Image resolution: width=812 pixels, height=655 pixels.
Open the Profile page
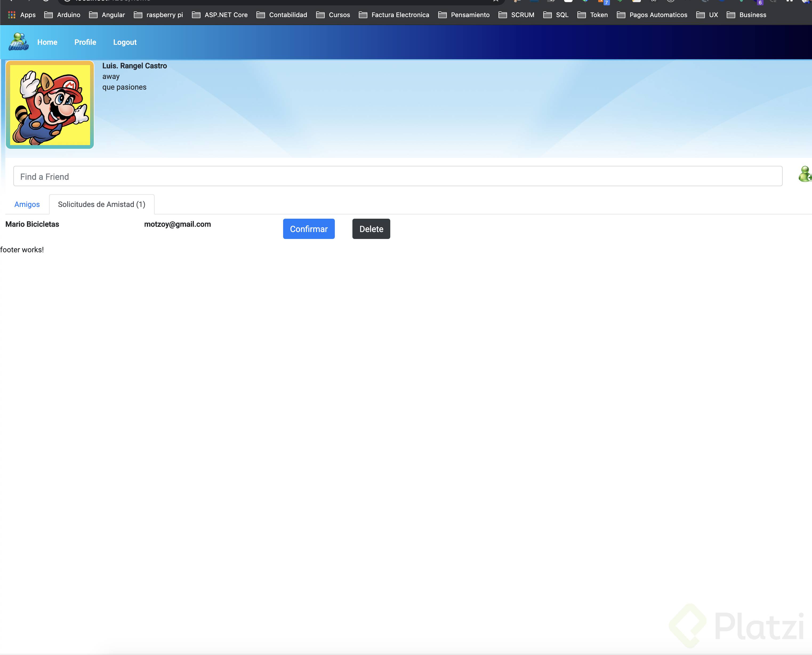[85, 42]
